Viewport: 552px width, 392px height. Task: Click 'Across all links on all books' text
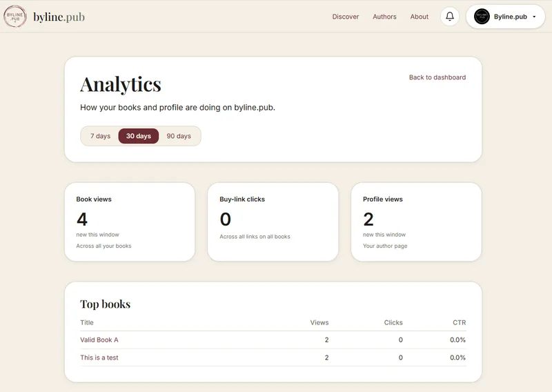(255, 237)
